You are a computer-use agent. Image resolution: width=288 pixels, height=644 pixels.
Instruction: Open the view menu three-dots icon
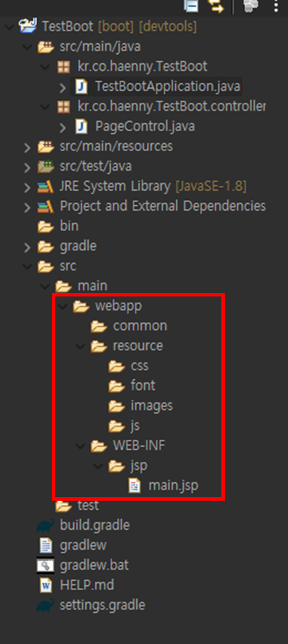tap(277, 6)
